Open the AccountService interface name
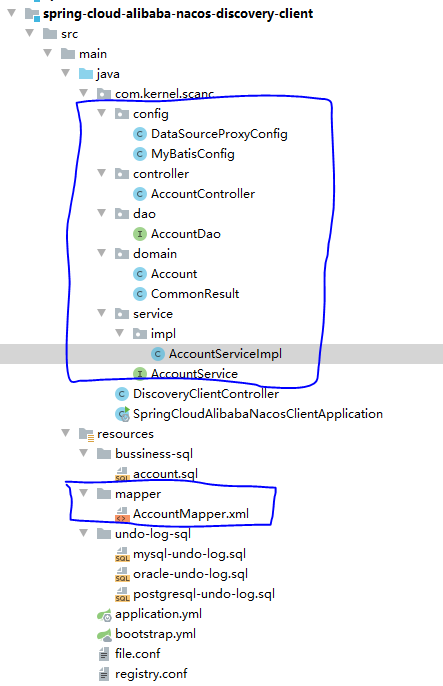Viewport: 443px width, 686px height. tap(194, 374)
